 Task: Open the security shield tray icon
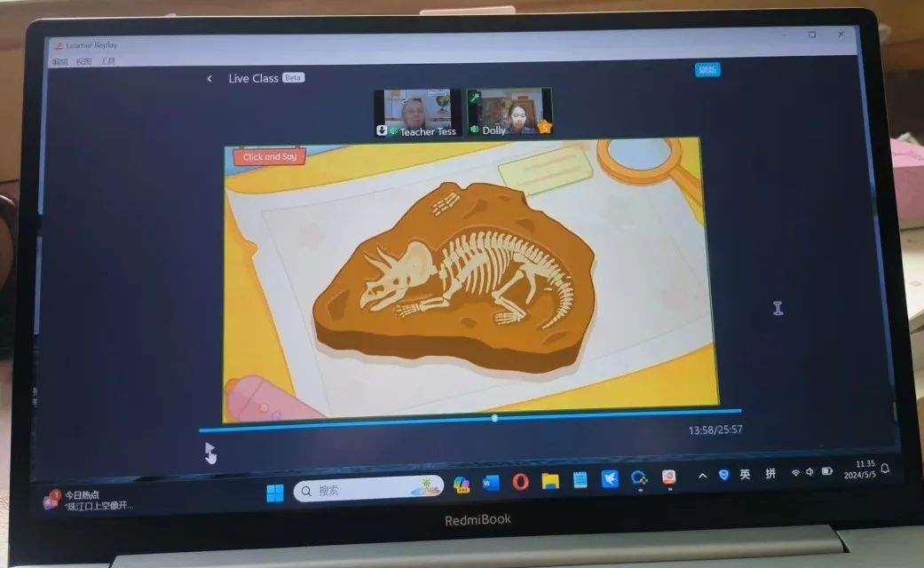click(x=723, y=475)
